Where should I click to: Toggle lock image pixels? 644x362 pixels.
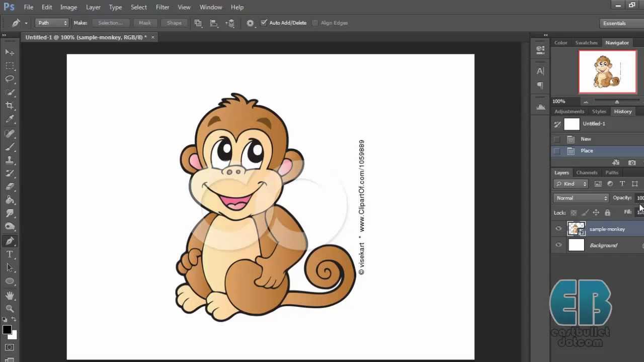coord(585,213)
